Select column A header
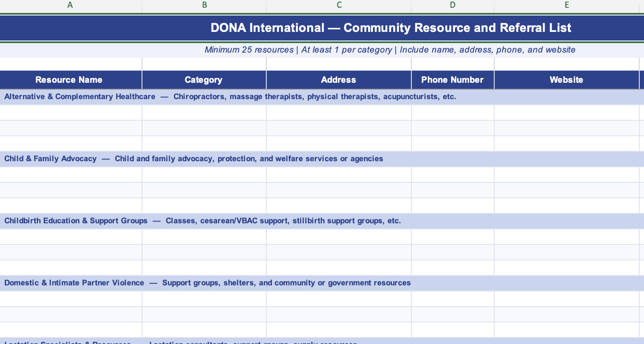644x344 pixels. coord(70,5)
